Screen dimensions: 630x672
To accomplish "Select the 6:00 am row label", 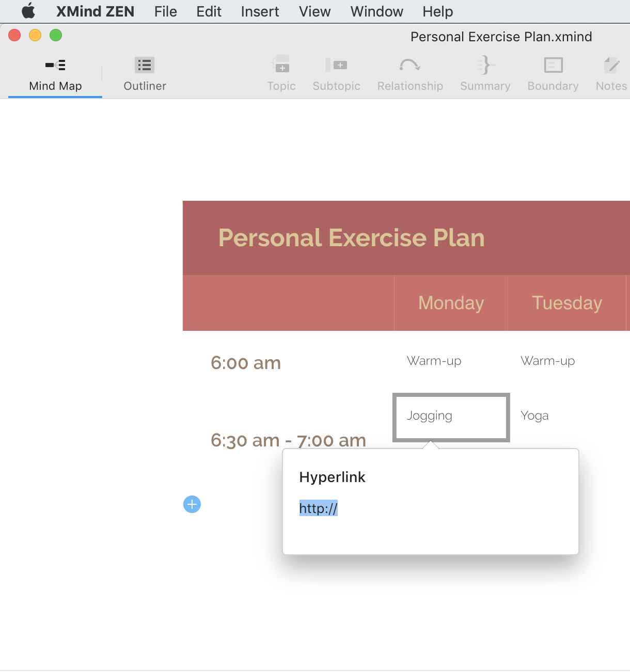I will (x=246, y=363).
